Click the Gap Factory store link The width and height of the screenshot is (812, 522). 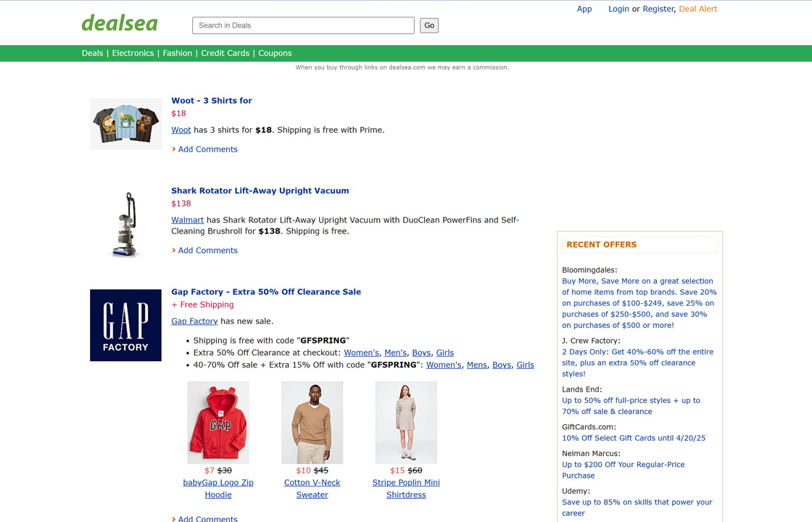click(194, 321)
